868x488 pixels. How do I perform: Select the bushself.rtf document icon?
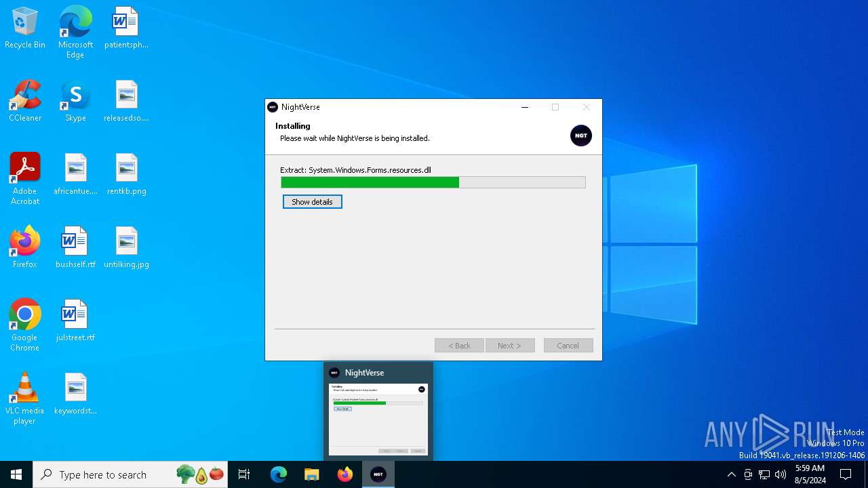tap(75, 247)
